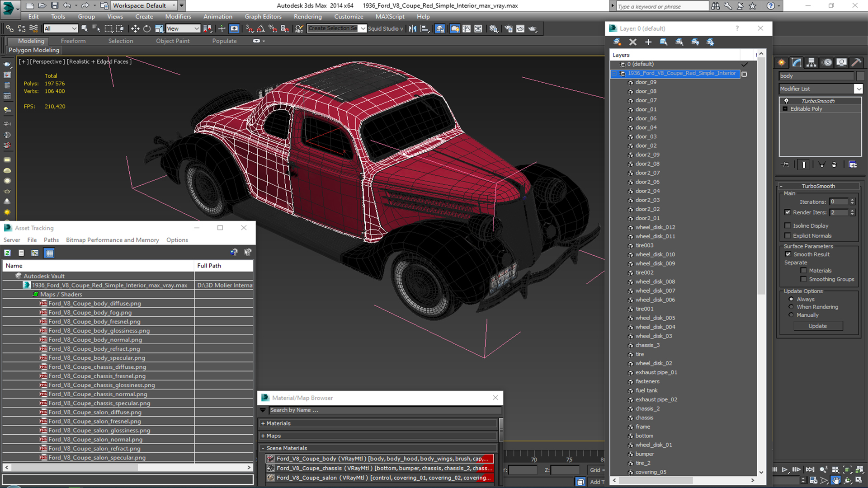The height and width of the screenshot is (488, 868).
Task: Click the Open File folder icon
Action: (x=42, y=5)
